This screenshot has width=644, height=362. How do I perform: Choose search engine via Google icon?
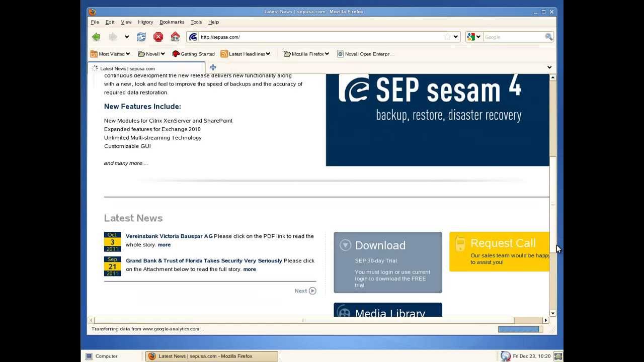(473, 37)
